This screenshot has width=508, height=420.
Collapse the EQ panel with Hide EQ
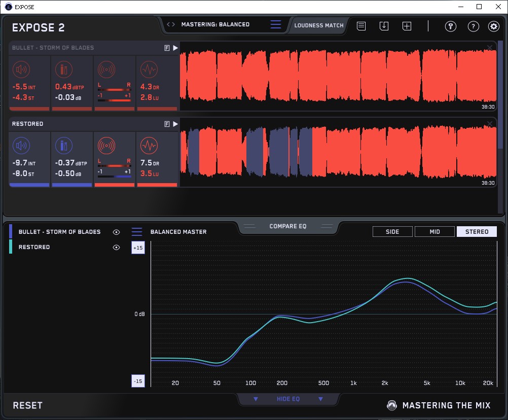coord(288,399)
